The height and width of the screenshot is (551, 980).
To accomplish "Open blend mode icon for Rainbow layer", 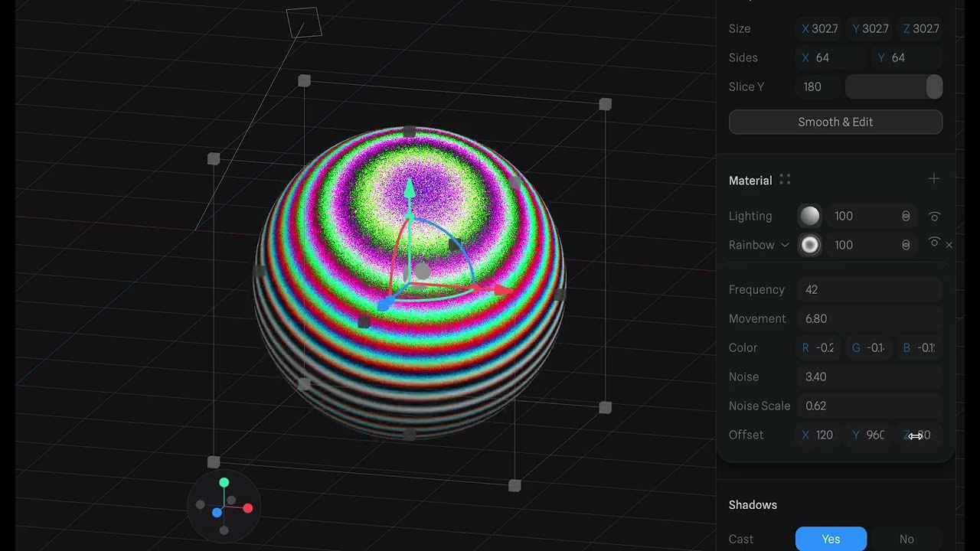I will 906,245.
